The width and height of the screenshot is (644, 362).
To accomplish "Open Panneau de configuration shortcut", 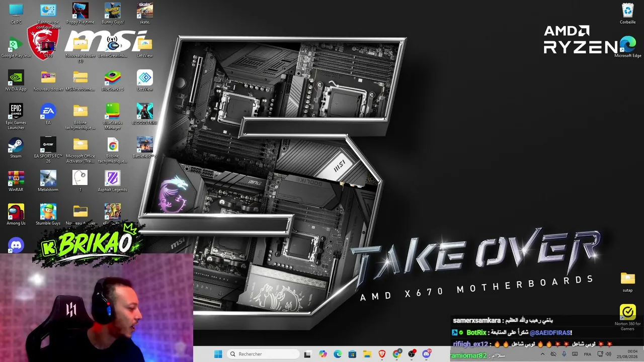I will [x=48, y=16].
